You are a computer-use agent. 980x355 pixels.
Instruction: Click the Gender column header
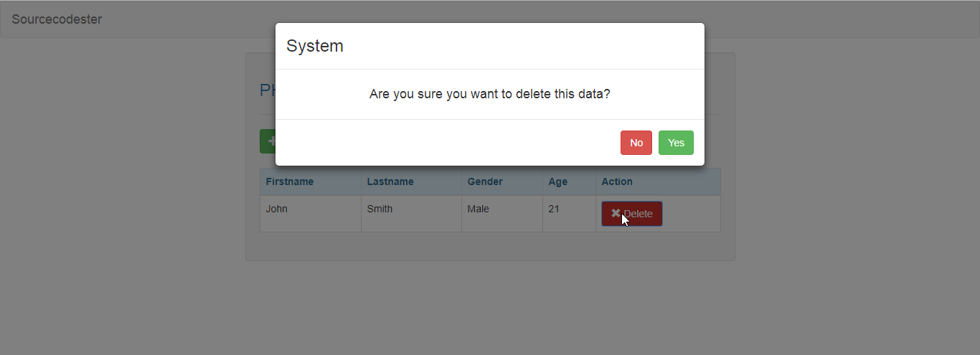[x=485, y=182]
